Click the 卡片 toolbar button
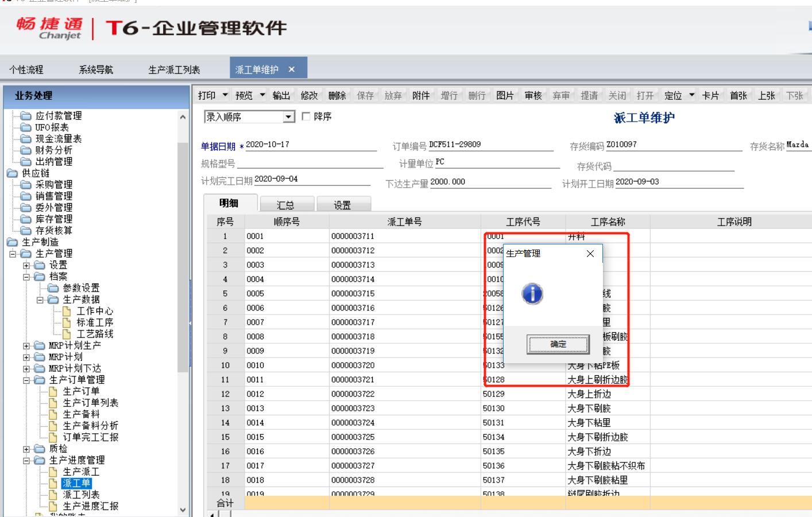This screenshot has width=812, height=517. [x=710, y=95]
